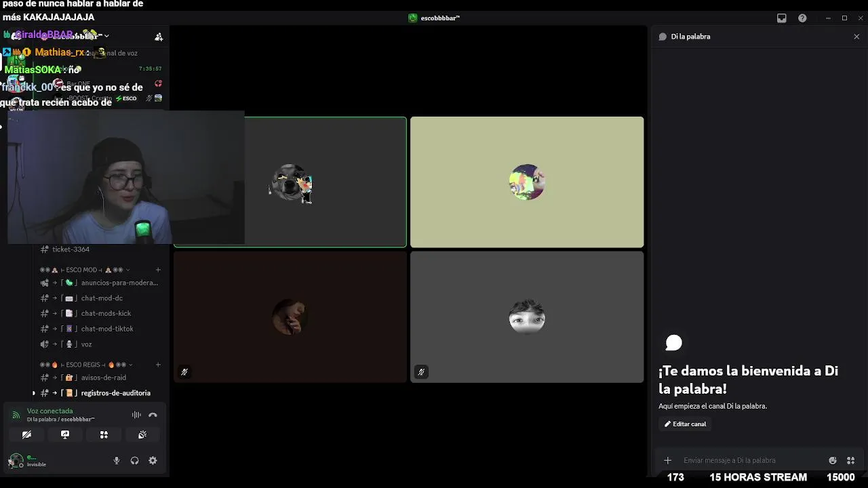Screen dimensions: 868x488
Task: Open the Help question mark icon
Action: [802, 18]
